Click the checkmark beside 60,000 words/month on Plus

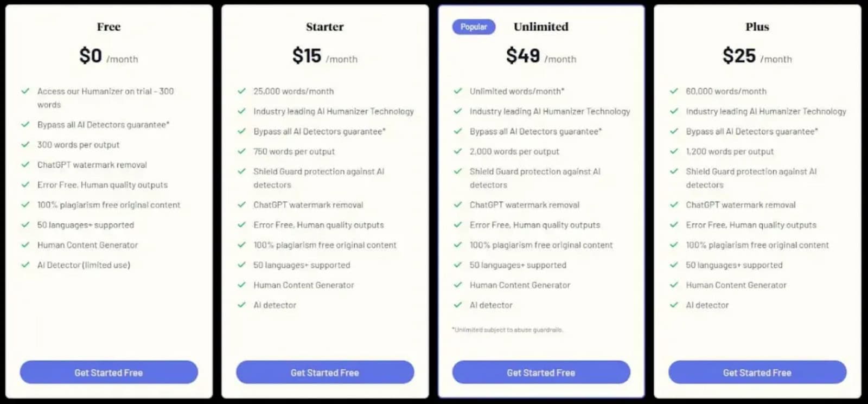(x=674, y=91)
